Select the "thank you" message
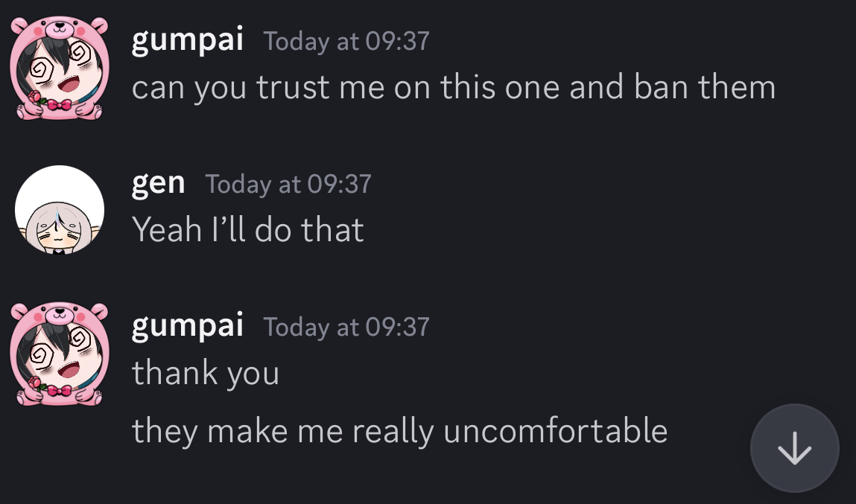This screenshot has height=504, width=856. pos(206,374)
